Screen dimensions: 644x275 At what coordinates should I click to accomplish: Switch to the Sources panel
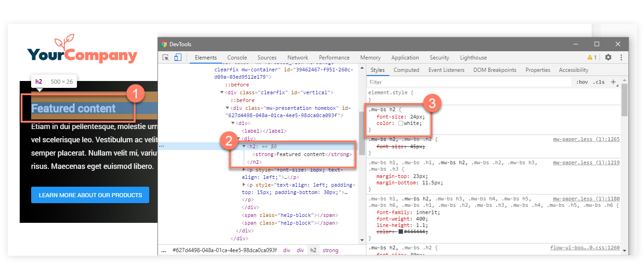[x=267, y=57]
